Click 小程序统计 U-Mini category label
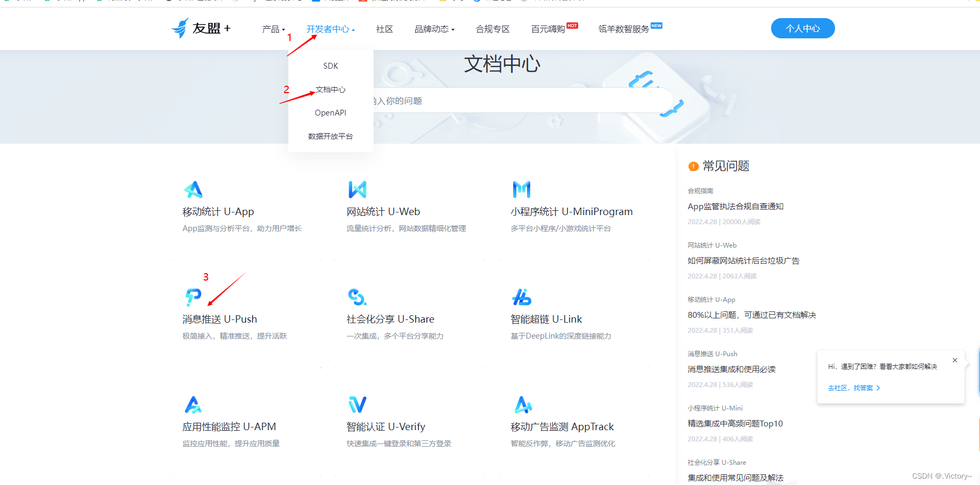Image resolution: width=980 pixels, height=485 pixels. coord(715,408)
